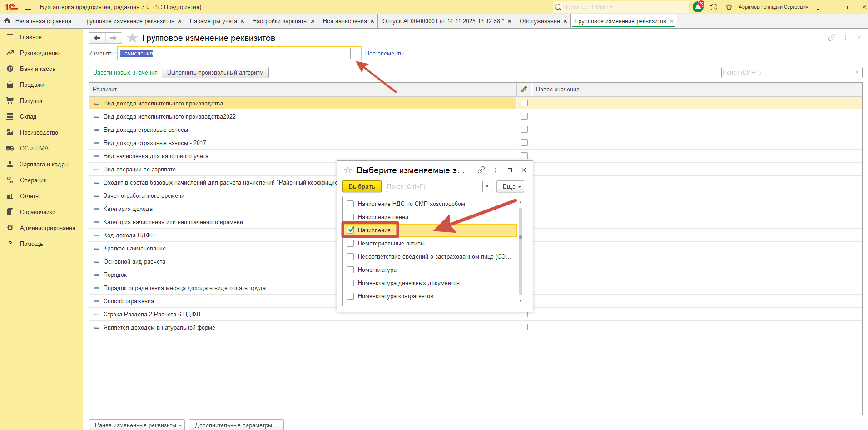The width and height of the screenshot is (868, 430).
Task: Open the hamburger main menu icon
Action: (28, 7)
